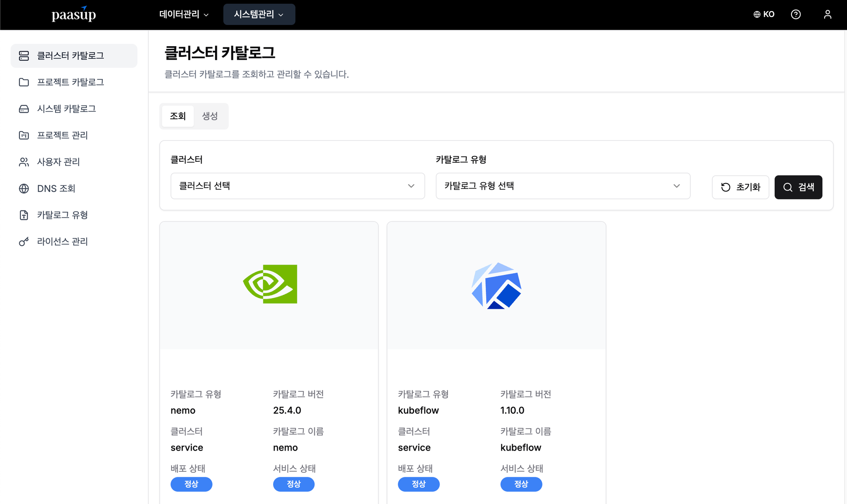This screenshot has height=504, width=847.
Task: Click the kubeflow version 1.10.0
Action: coord(512,410)
